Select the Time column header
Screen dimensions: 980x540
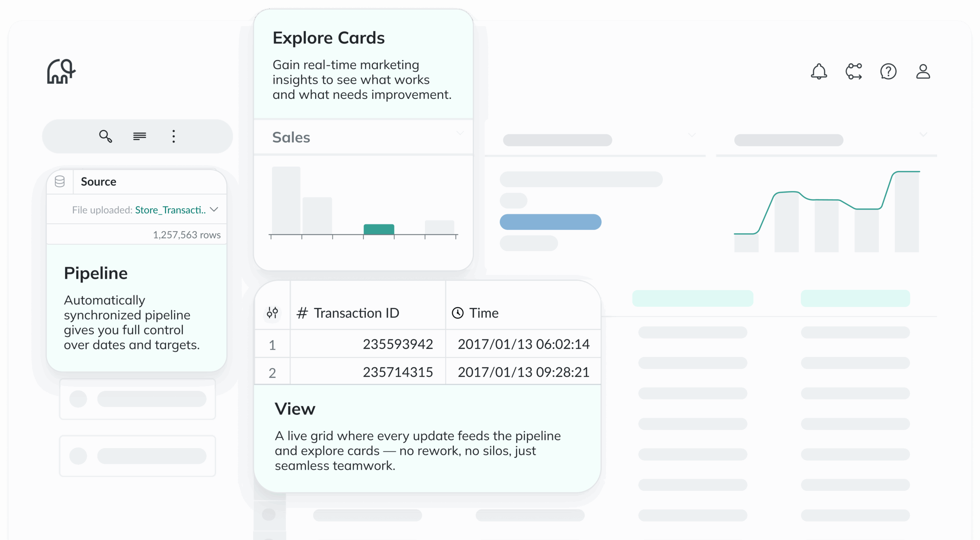click(x=484, y=313)
